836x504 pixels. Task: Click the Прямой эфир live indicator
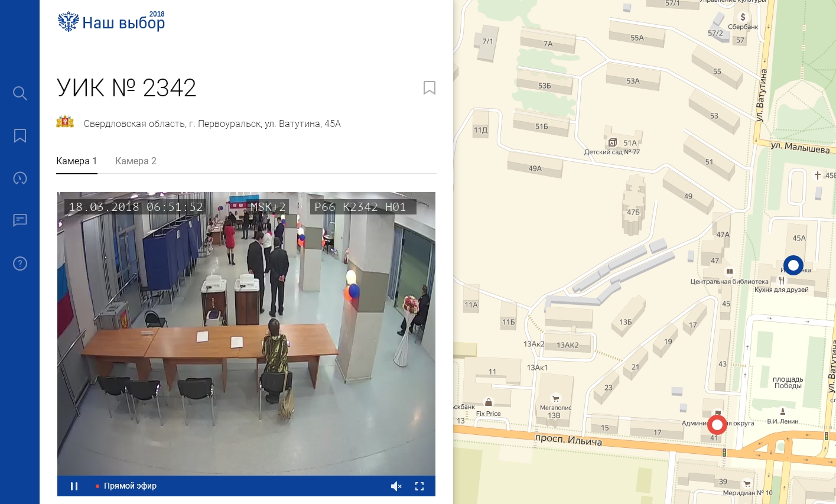pos(126,486)
